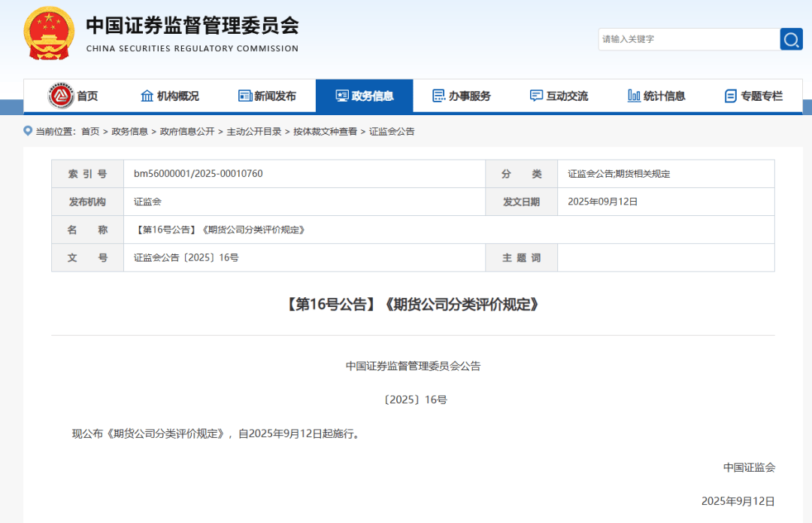Click the newspaper icon beside 新闻发布

[x=244, y=96]
